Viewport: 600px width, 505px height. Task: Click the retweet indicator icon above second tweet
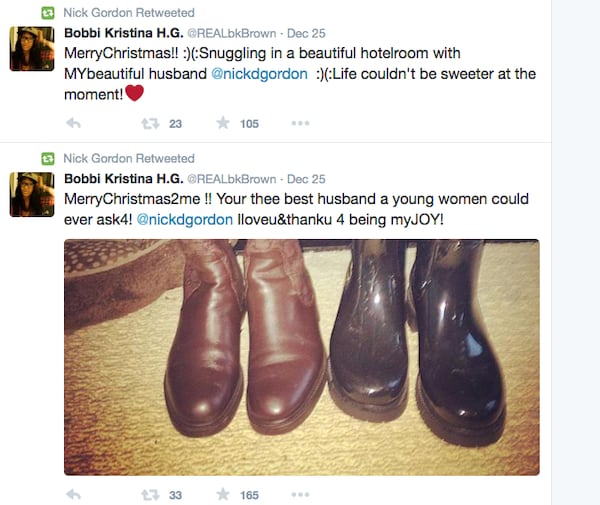click(x=47, y=159)
